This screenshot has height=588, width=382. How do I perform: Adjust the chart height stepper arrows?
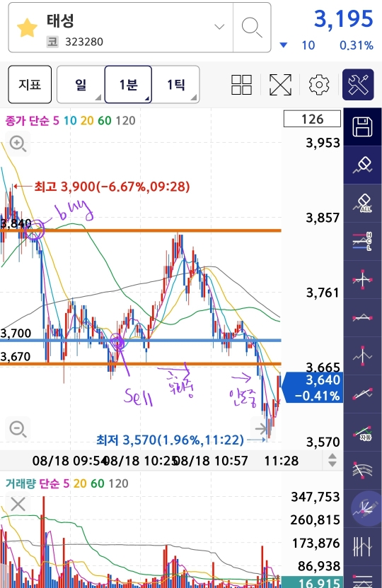tap(332, 460)
